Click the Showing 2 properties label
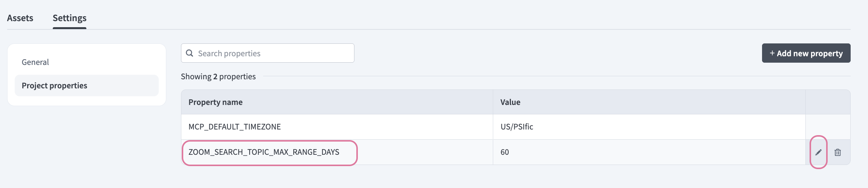The image size is (868, 188). (x=218, y=76)
